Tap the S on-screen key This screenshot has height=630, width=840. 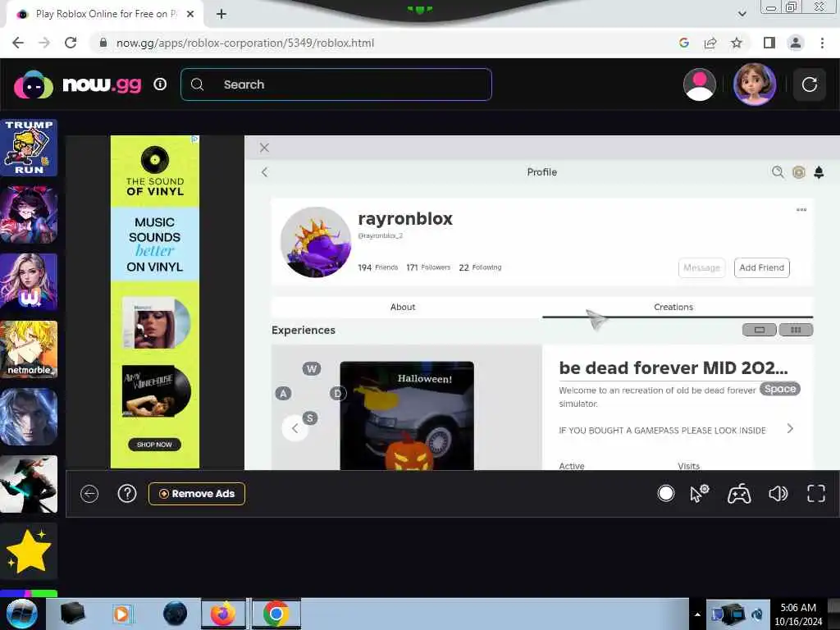pos(310,418)
